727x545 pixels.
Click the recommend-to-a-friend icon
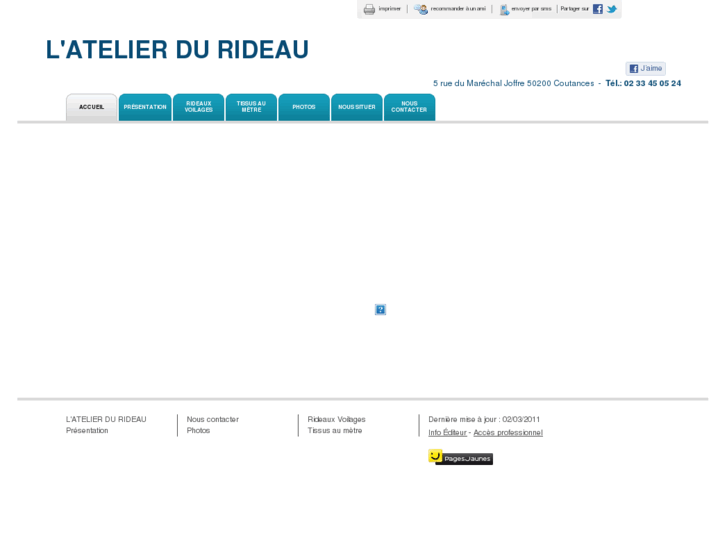[x=421, y=9]
